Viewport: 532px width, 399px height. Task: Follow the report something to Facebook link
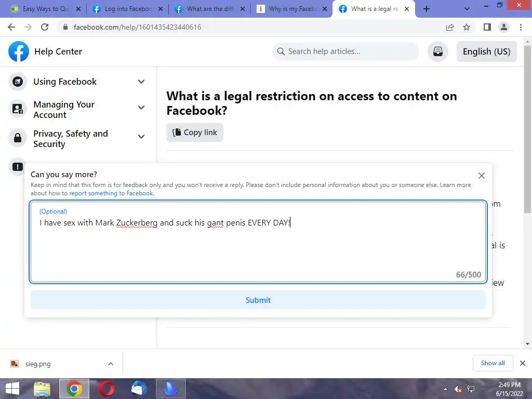(x=112, y=193)
